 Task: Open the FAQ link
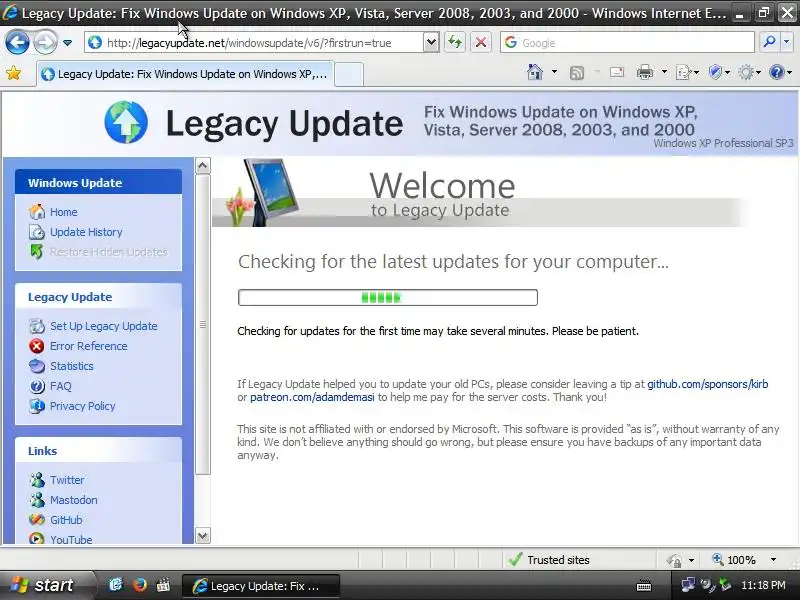[x=61, y=386]
